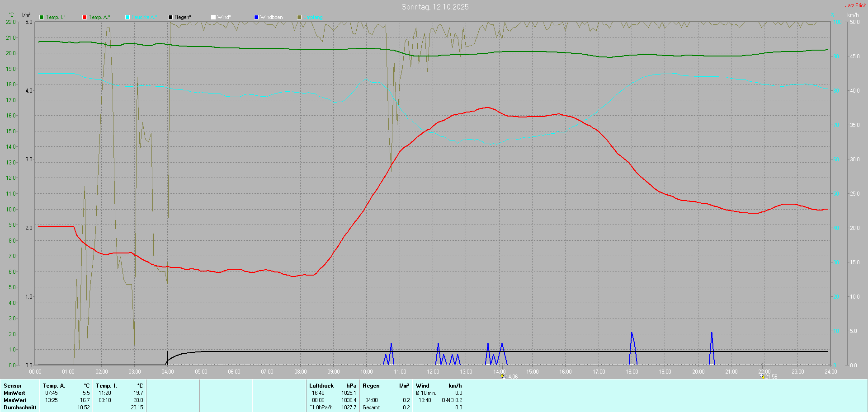Click the Temp. I. minimum value 19.7
The image size is (868, 412).
click(x=138, y=393)
